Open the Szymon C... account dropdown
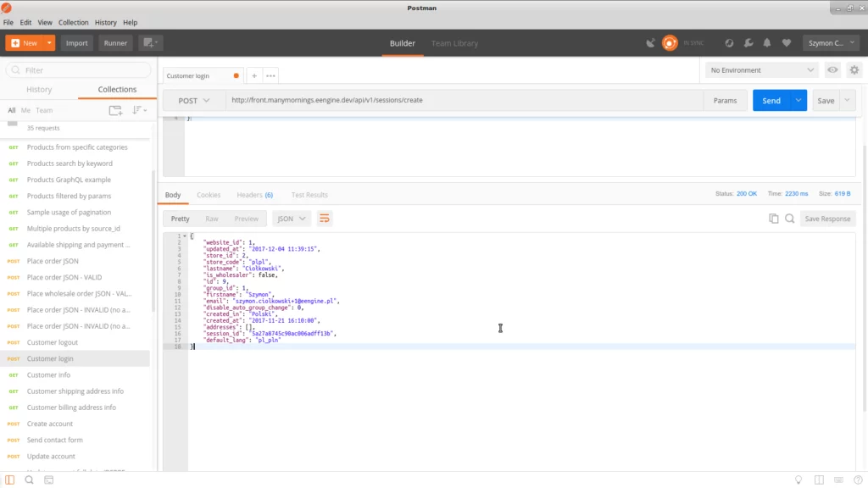 831,42
